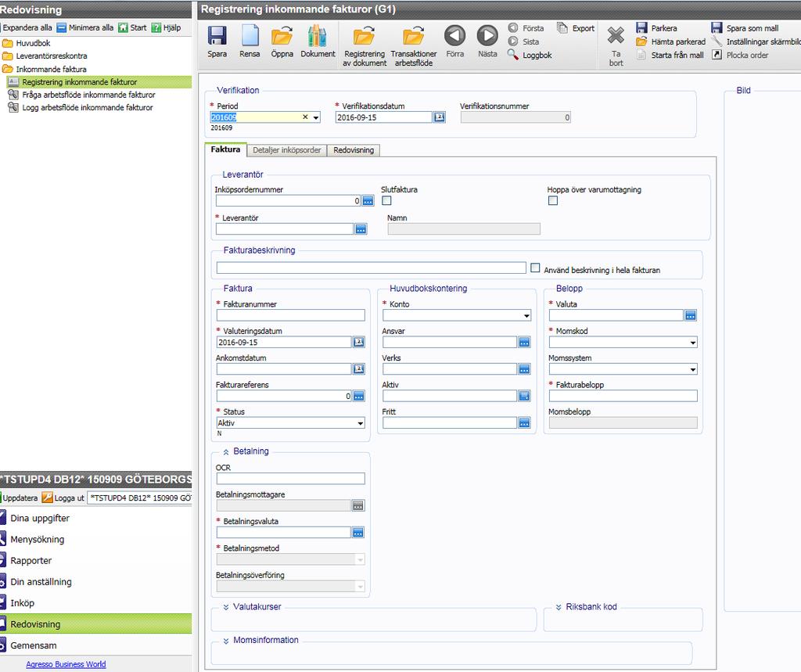Screen dimensions: 801x672
Task: Open lookup for Inköpsordernummer
Action: 368,201
